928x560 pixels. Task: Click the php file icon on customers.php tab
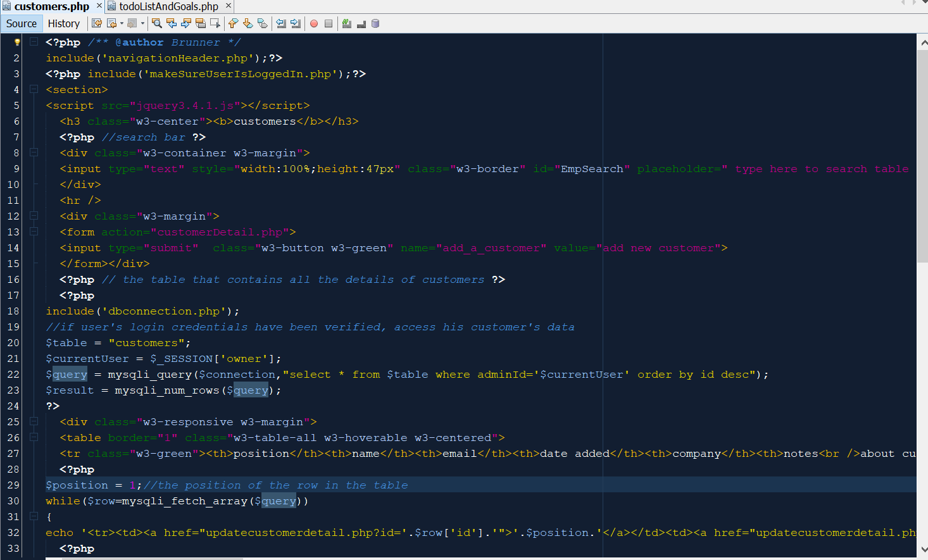pyautogui.click(x=6, y=6)
